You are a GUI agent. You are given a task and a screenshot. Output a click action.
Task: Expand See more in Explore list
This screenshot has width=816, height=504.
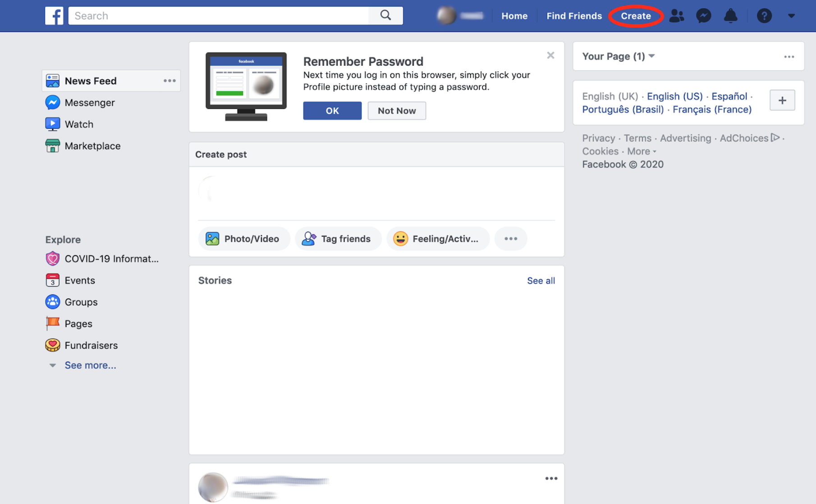click(90, 365)
